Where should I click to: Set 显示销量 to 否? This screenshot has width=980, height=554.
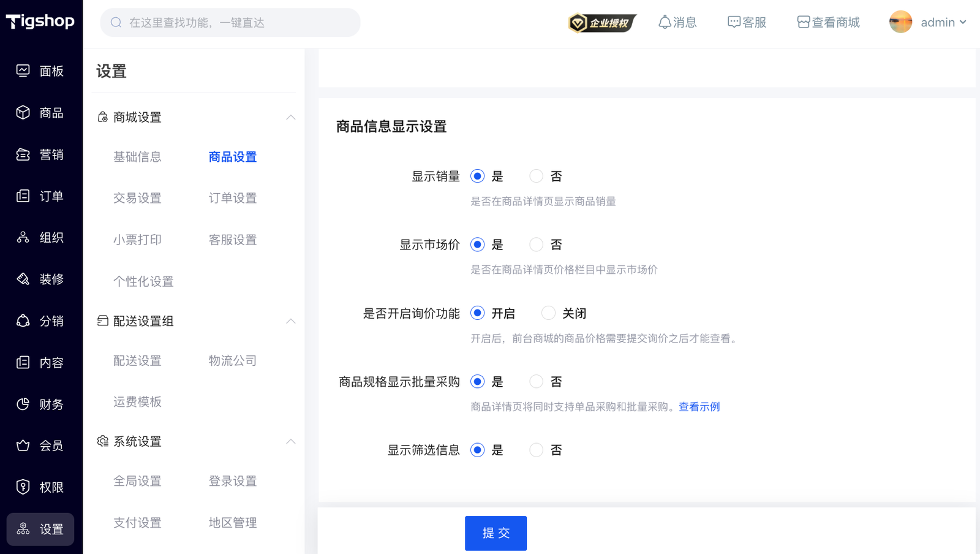click(x=537, y=176)
